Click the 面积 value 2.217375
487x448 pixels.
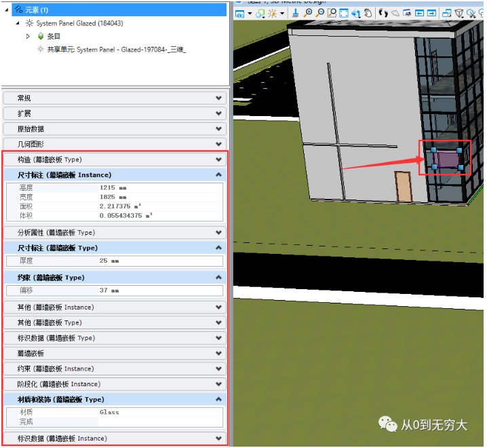[x=160, y=206]
